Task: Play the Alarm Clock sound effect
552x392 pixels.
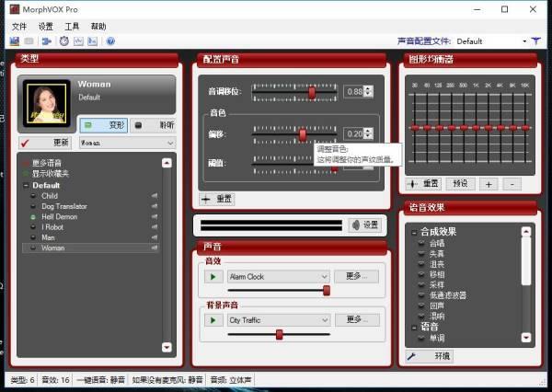Action: pos(213,277)
